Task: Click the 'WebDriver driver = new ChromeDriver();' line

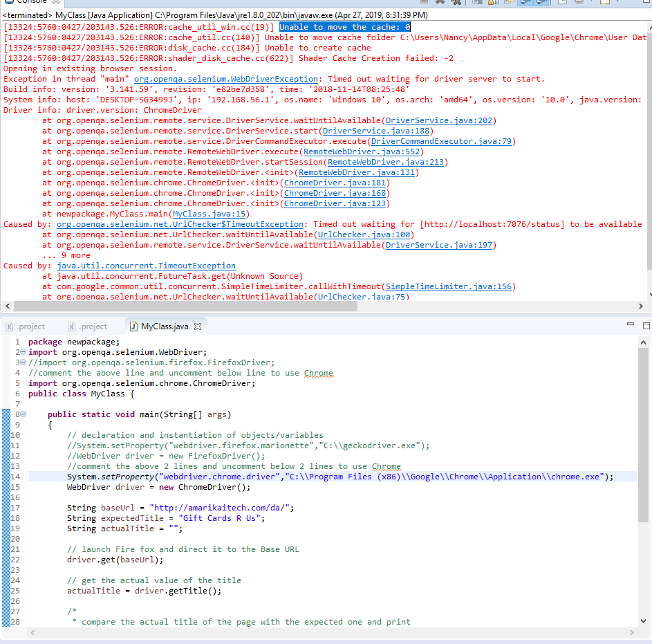Action: coord(159,487)
